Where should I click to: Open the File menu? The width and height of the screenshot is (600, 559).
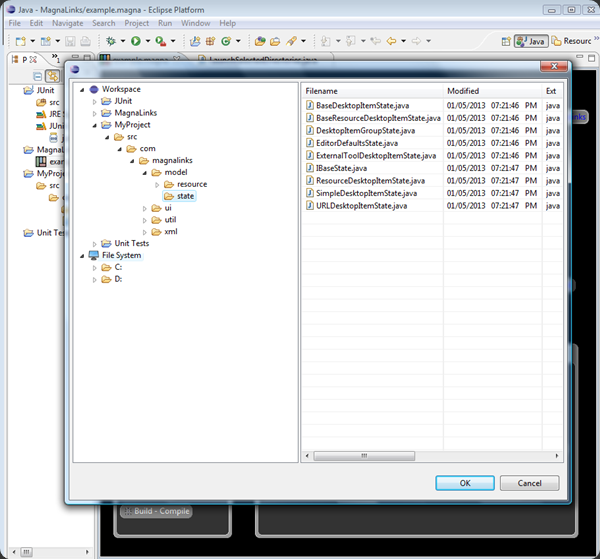coord(15,23)
